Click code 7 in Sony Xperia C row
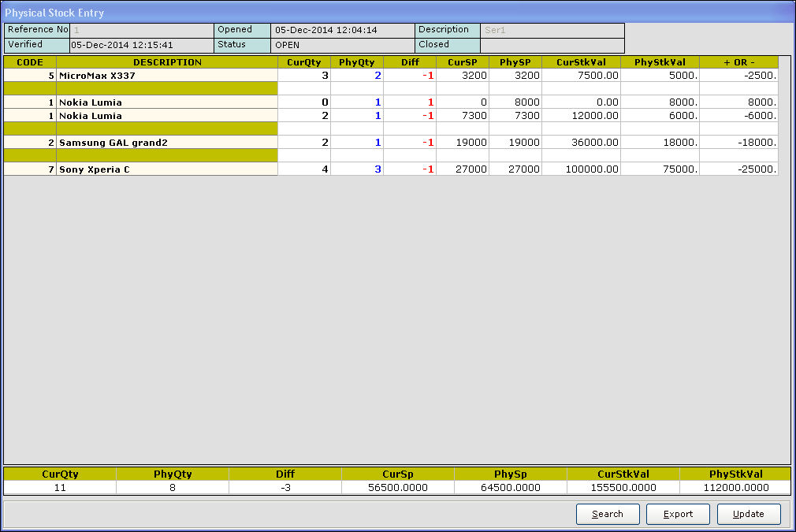Image resolution: width=796 pixels, height=532 pixels. coord(30,169)
